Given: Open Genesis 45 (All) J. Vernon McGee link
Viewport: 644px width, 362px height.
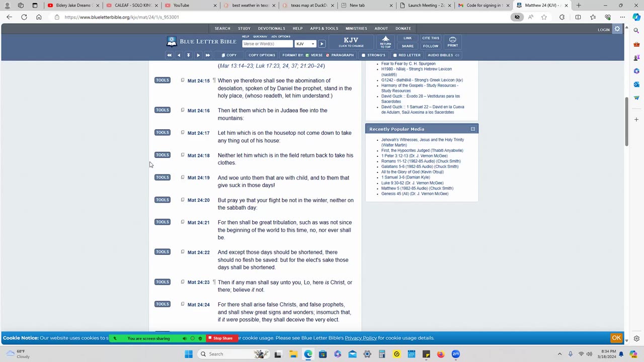Looking at the screenshot, I should click(415, 194).
